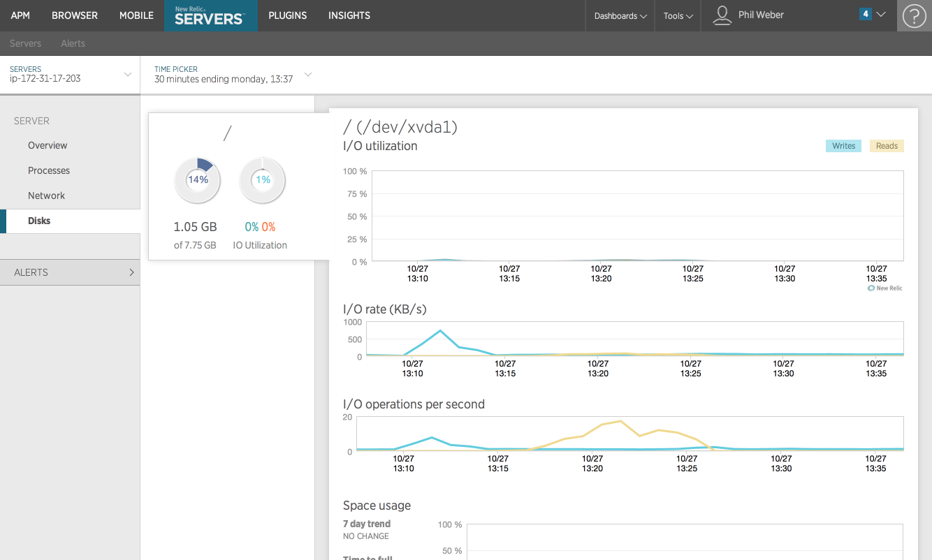932x560 pixels.
Task: Click the I/O rate (KB/s) chart
Action: click(x=634, y=339)
